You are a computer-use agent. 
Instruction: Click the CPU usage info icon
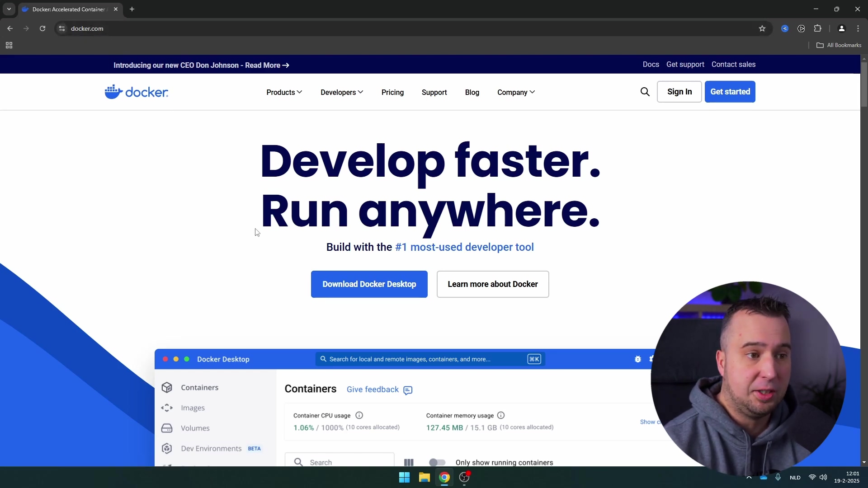coord(359,415)
